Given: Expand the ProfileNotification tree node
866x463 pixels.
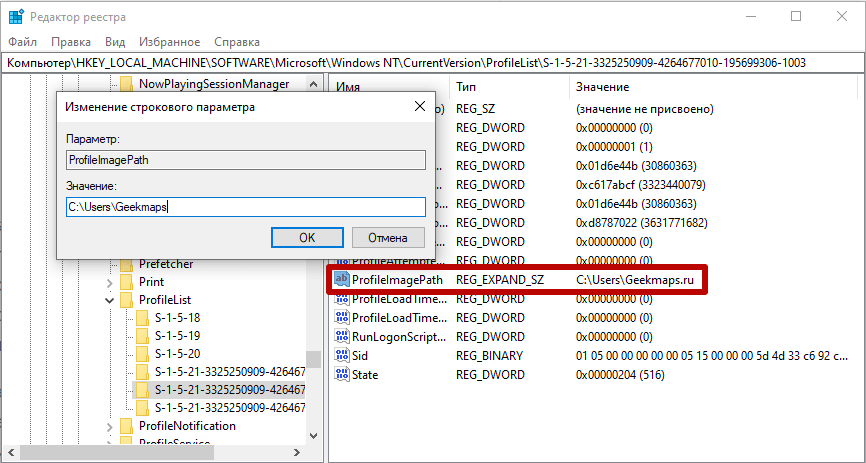Looking at the screenshot, I should (x=109, y=426).
